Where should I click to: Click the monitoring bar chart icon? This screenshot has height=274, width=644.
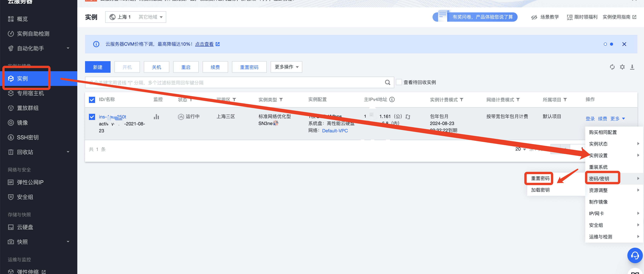click(x=156, y=117)
